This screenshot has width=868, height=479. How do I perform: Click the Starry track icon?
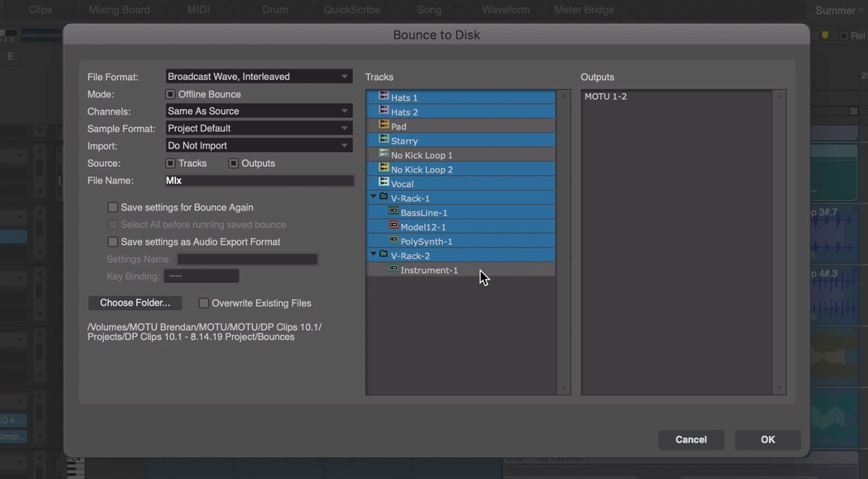(x=384, y=140)
